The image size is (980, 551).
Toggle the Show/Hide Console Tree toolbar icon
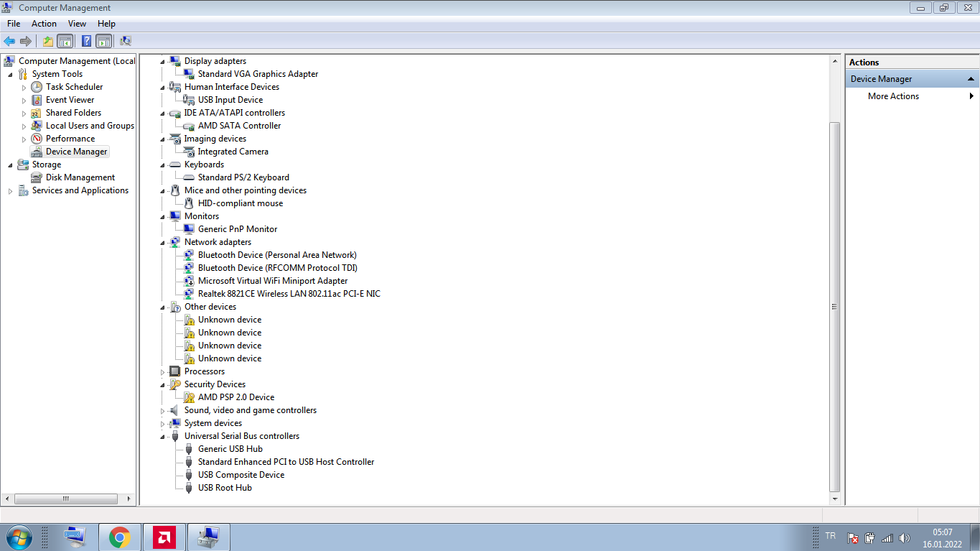coord(65,41)
